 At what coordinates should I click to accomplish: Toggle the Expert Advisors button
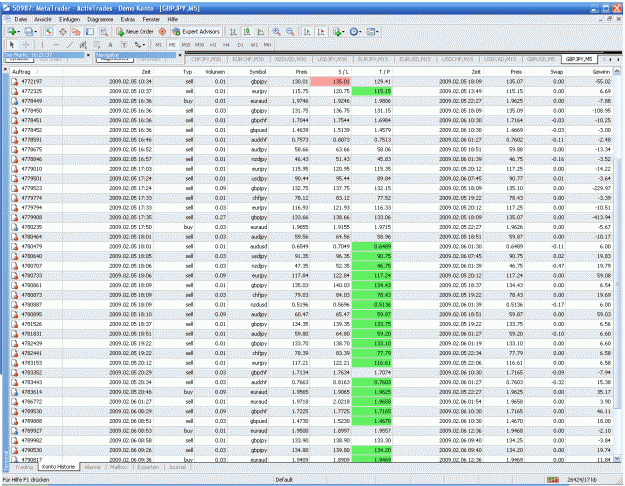tap(196, 31)
